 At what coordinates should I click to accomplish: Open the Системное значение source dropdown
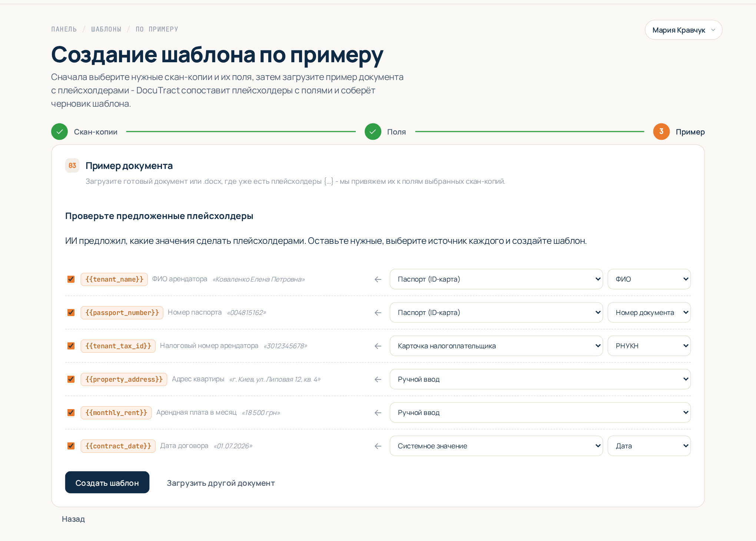pos(496,446)
